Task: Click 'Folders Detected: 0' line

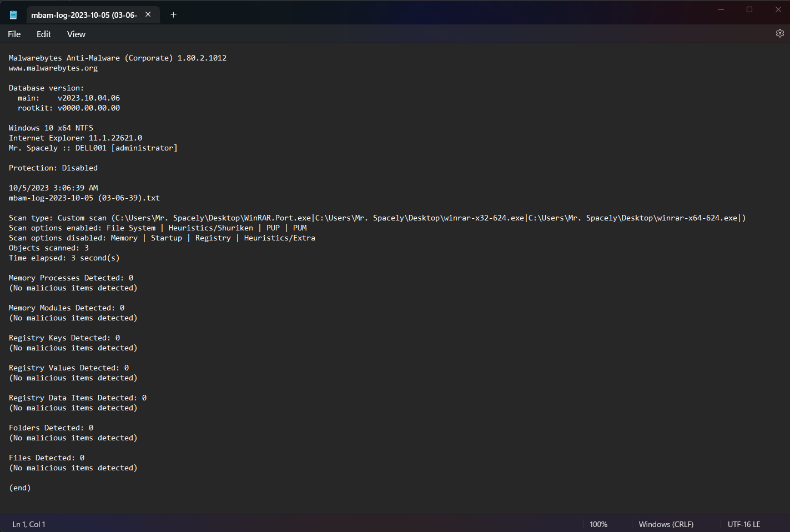Action: (x=51, y=428)
